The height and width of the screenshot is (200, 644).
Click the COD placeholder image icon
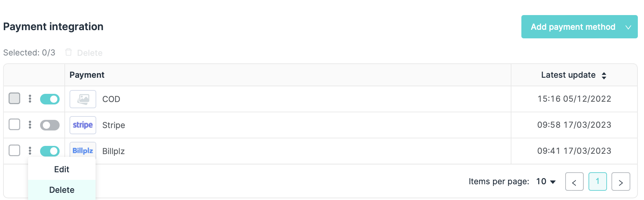83,99
